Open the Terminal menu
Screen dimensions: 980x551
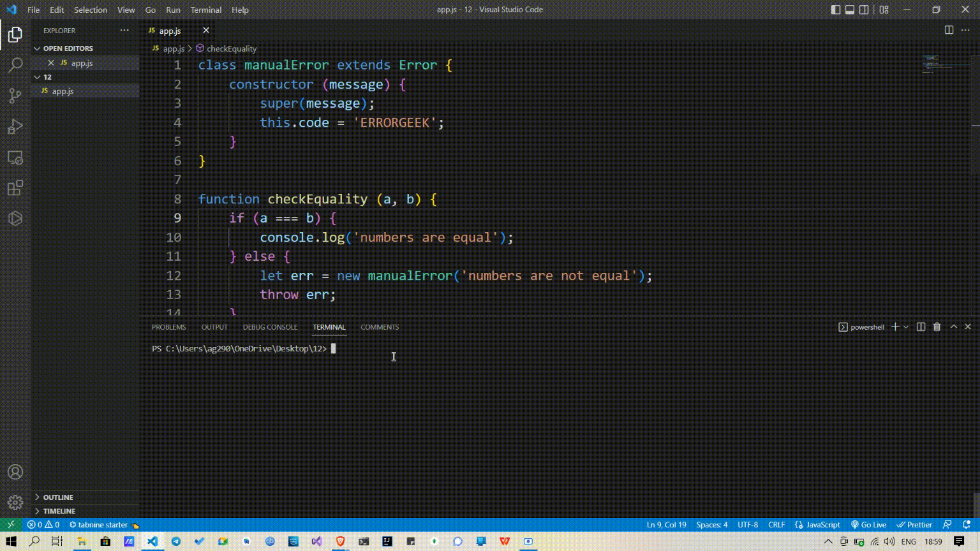tap(205, 10)
